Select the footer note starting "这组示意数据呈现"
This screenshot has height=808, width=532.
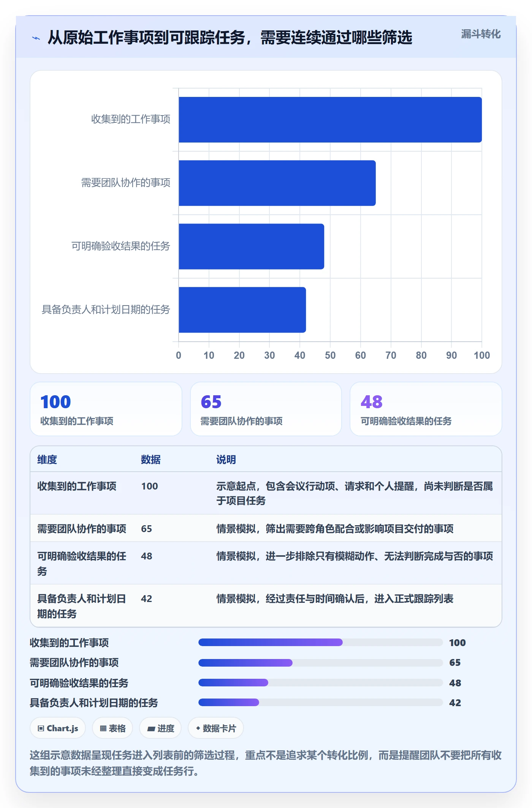[x=266, y=763]
